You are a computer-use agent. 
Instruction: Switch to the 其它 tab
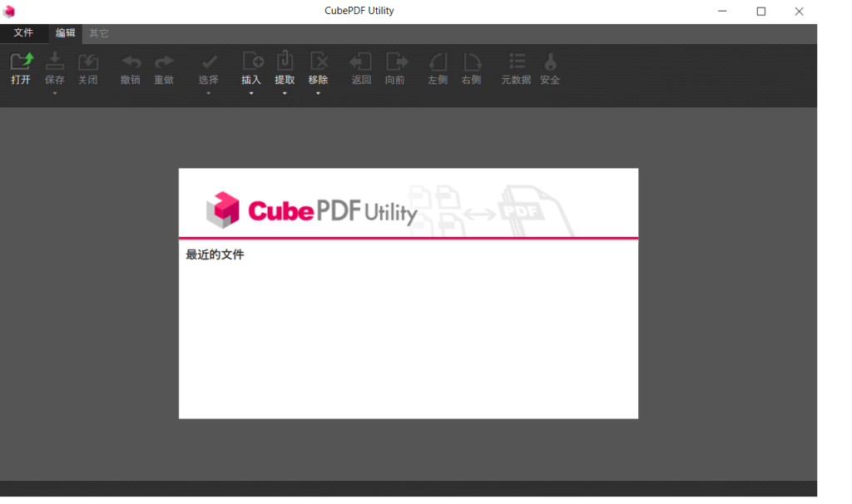[98, 32]
